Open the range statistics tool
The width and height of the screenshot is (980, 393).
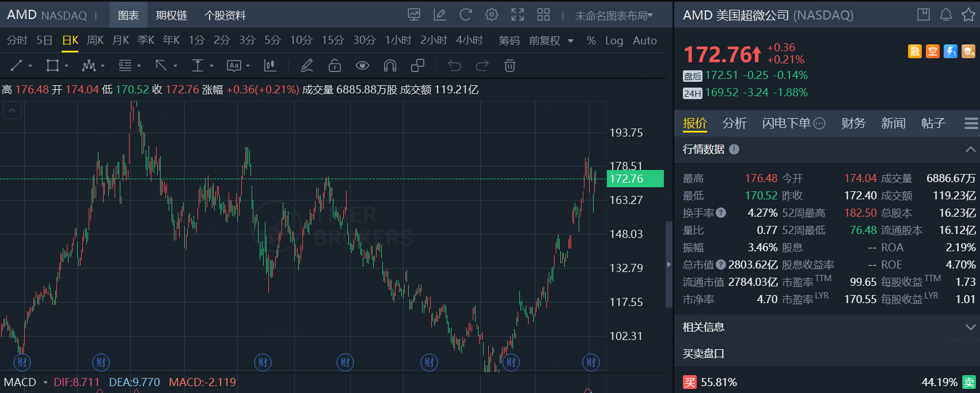(269, 66)
